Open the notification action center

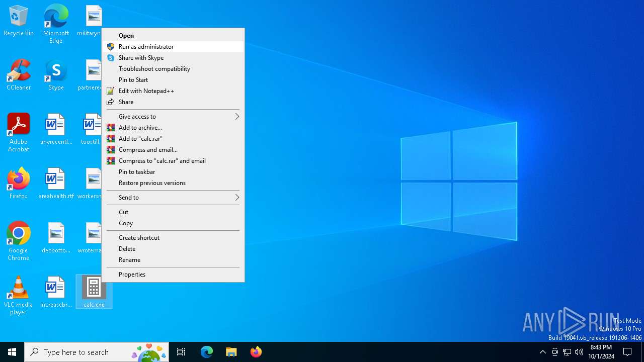pos(627,352)
